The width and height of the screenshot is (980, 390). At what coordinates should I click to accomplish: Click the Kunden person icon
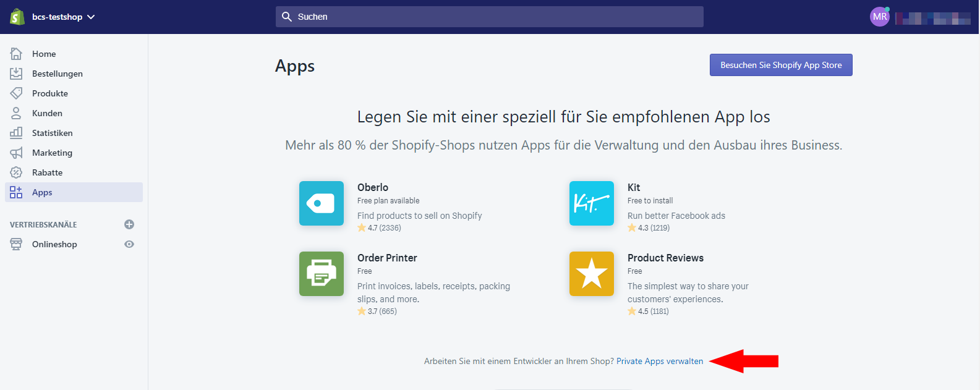click(x=16, y=113)
